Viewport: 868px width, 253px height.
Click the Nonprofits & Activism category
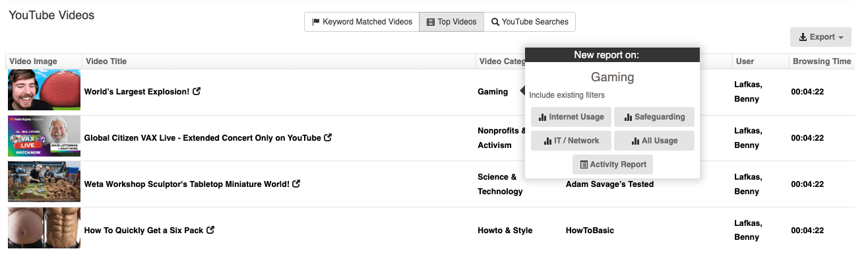click(x=502, y=138)
